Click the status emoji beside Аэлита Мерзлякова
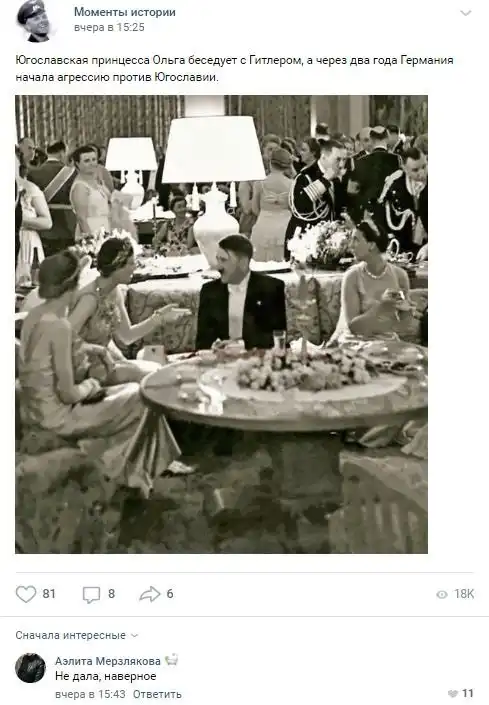Viewport: 489px width, 705px height. 171,660
